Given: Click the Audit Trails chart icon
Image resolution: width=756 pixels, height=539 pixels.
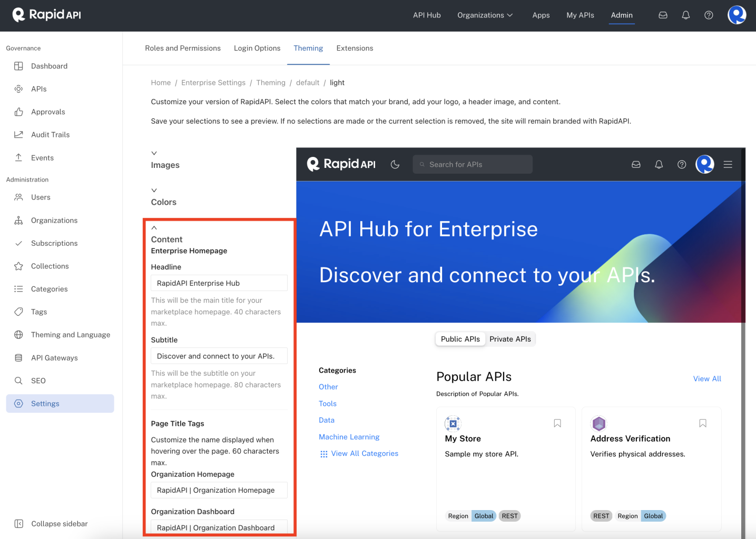Looking at the screenshot, I should 18,135.
